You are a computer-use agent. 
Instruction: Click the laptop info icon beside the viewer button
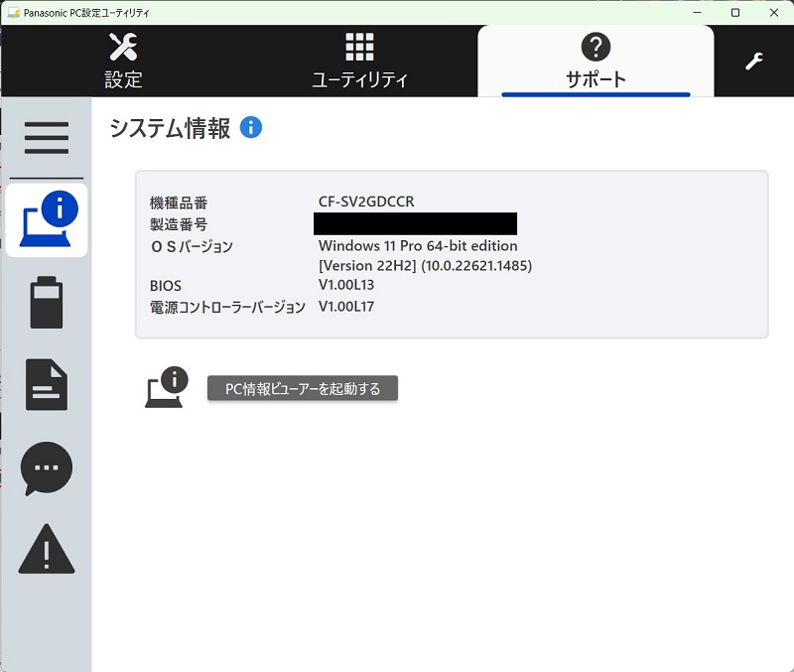(167, 387)
